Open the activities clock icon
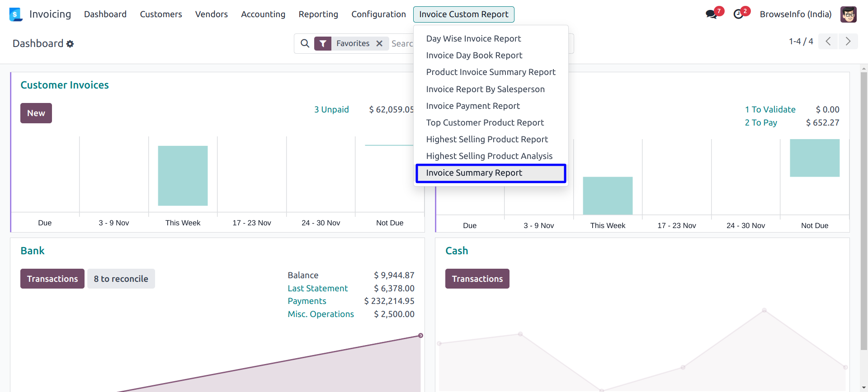 738,14
